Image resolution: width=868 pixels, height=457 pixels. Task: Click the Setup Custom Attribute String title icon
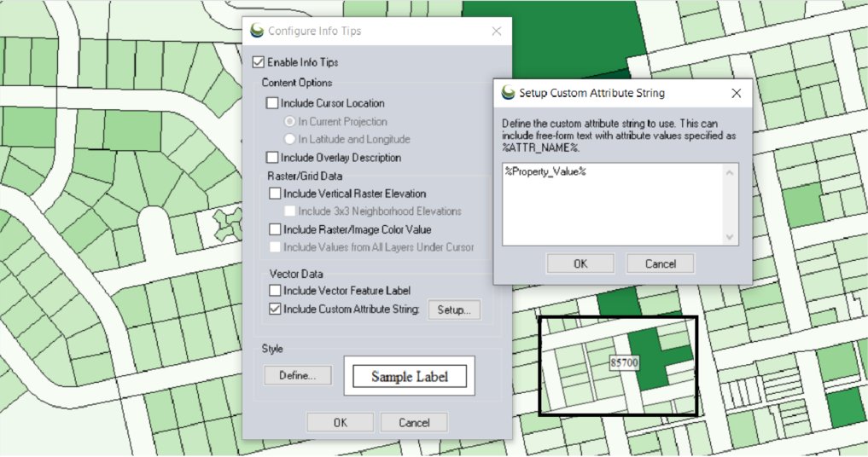(508, 92)
